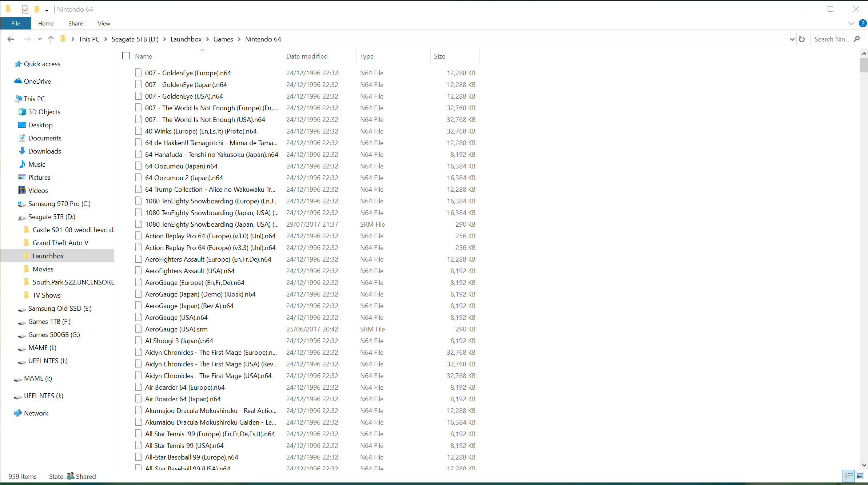Image resolution: width=868 pixels, height=485 pixels.
Task: Click the search magnifier icon
Action: tap(857, 39)
